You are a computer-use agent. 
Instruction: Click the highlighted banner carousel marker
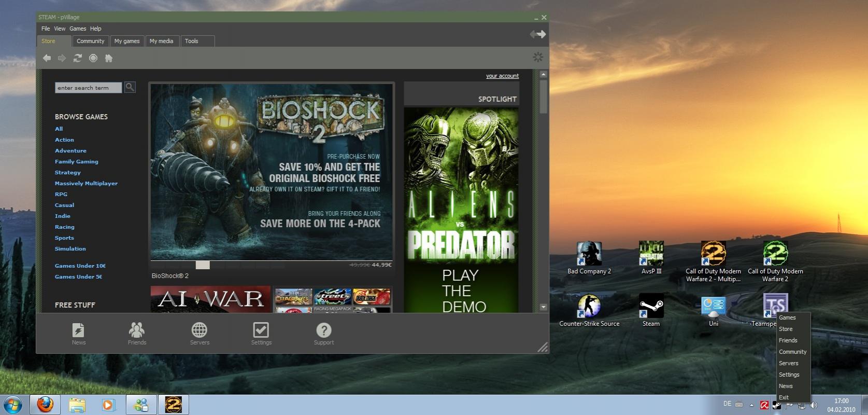(x=203, y=265)
